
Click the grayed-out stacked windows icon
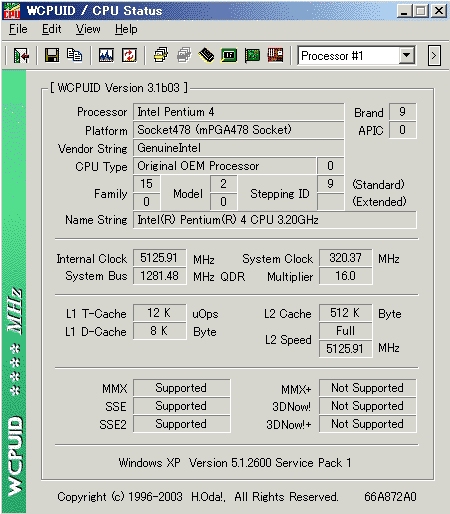tap(184, 55)
